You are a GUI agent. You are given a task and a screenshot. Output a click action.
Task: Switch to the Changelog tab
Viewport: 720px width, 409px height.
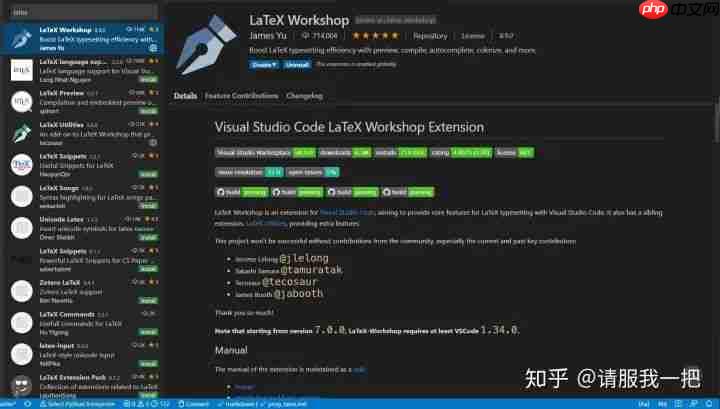(x=304, y=96)
